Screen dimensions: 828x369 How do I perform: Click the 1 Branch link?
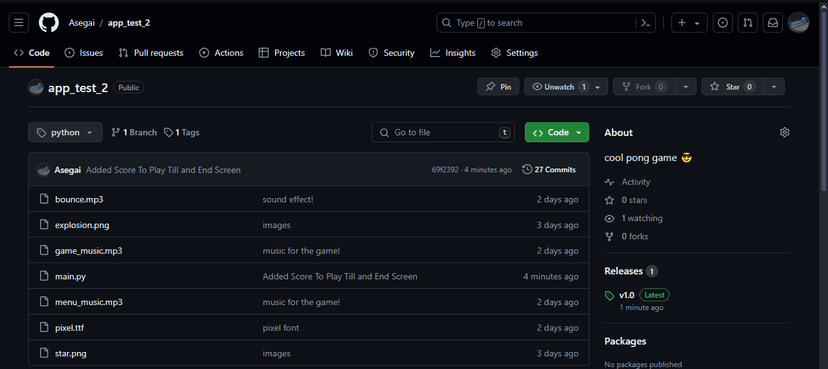click(134, 133)
